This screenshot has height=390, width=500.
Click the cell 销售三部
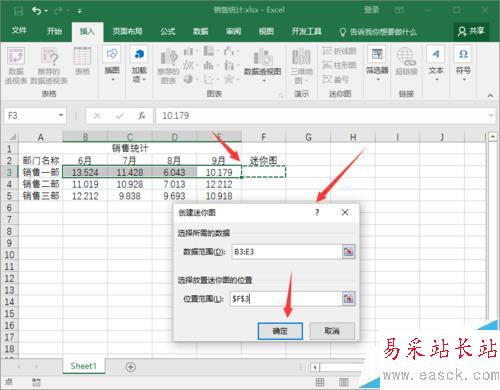[41, 196]
